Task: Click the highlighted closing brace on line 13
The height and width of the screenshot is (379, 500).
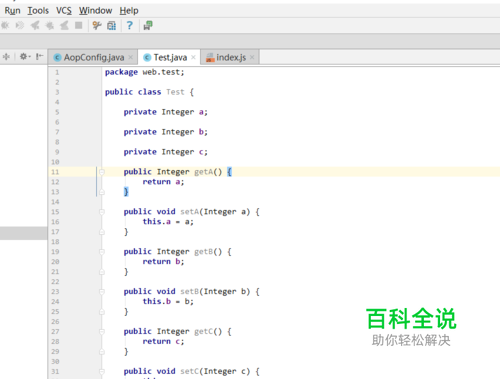Action: coord(126,192)
